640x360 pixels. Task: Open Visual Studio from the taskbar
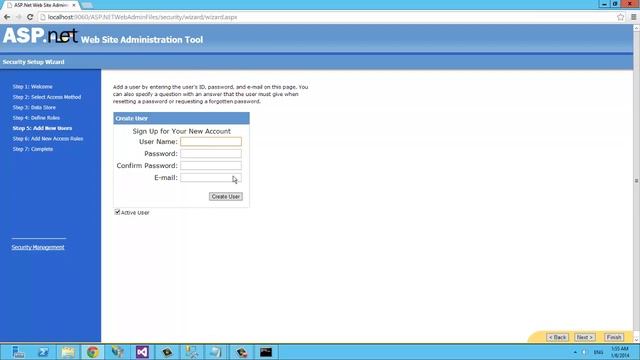[x=142, y=352]
